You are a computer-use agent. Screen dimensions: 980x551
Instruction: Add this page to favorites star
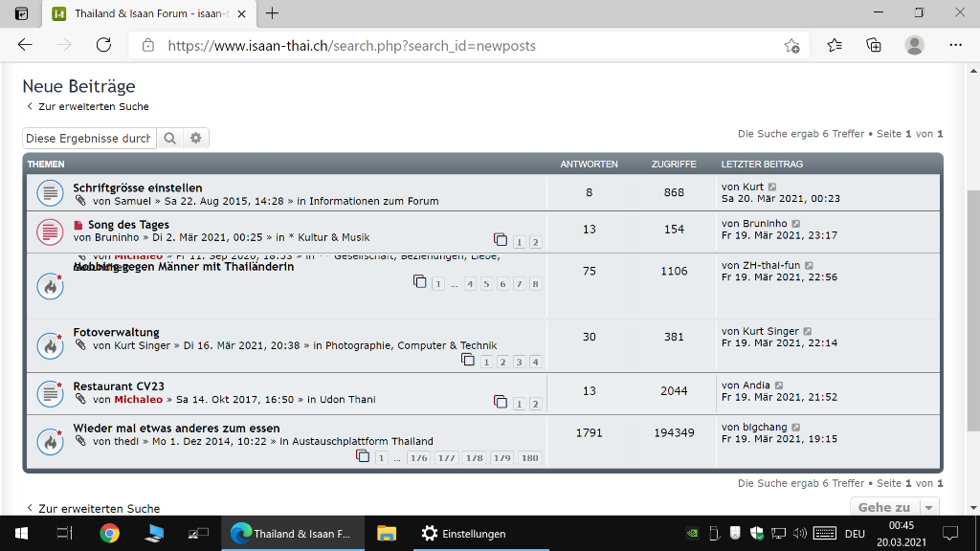tap(791, 46)
